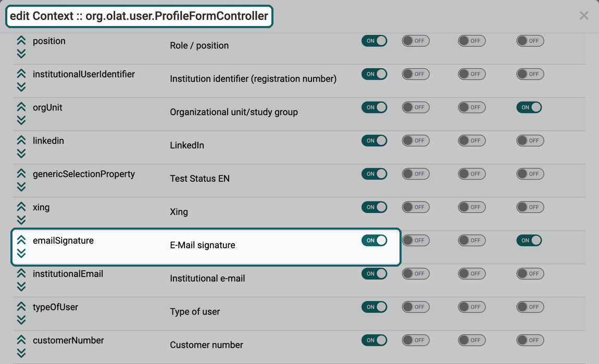
Task: Toggle first ON switch for orgUnit
Action: (x=375, y=107)
